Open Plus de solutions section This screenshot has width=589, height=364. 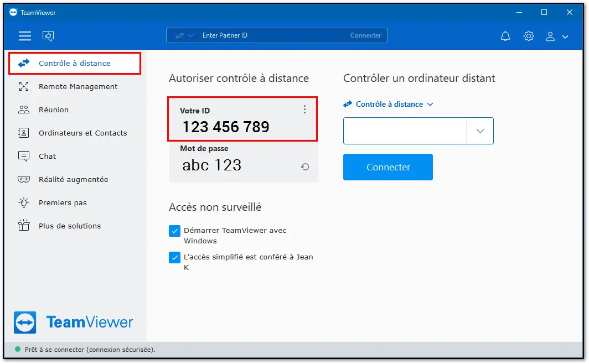(70, 226)
